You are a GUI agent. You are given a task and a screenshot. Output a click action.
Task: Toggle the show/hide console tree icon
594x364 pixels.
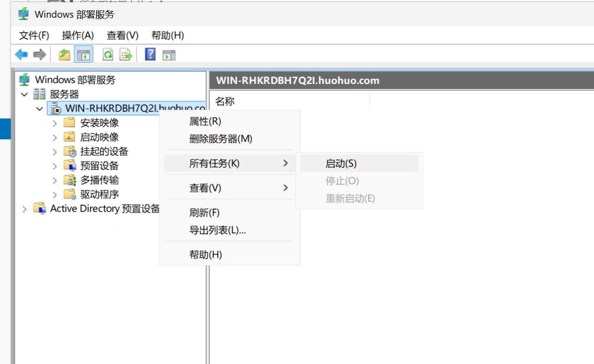(84, 55)
